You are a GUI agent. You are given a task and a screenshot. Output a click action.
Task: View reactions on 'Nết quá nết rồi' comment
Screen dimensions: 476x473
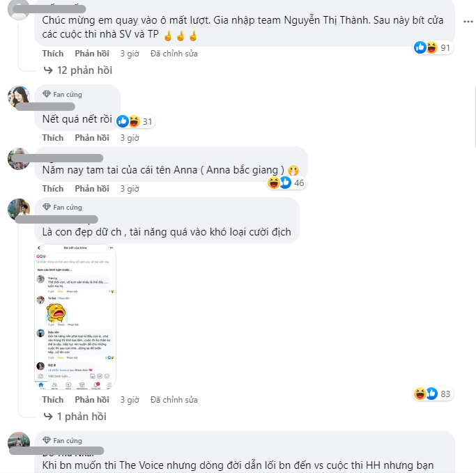(x=135, y=121)
